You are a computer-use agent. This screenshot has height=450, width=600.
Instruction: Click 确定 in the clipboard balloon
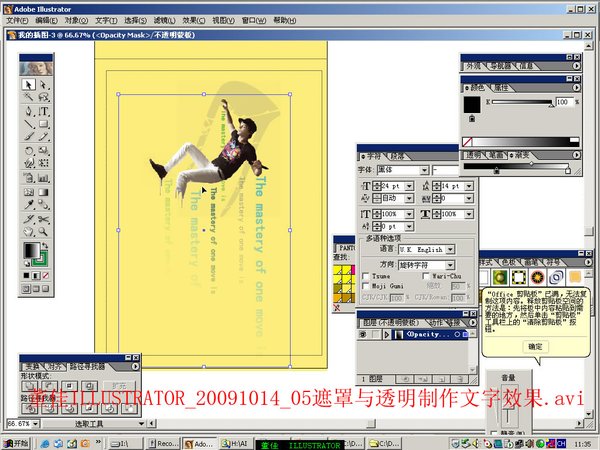click(x=534, y=346)
